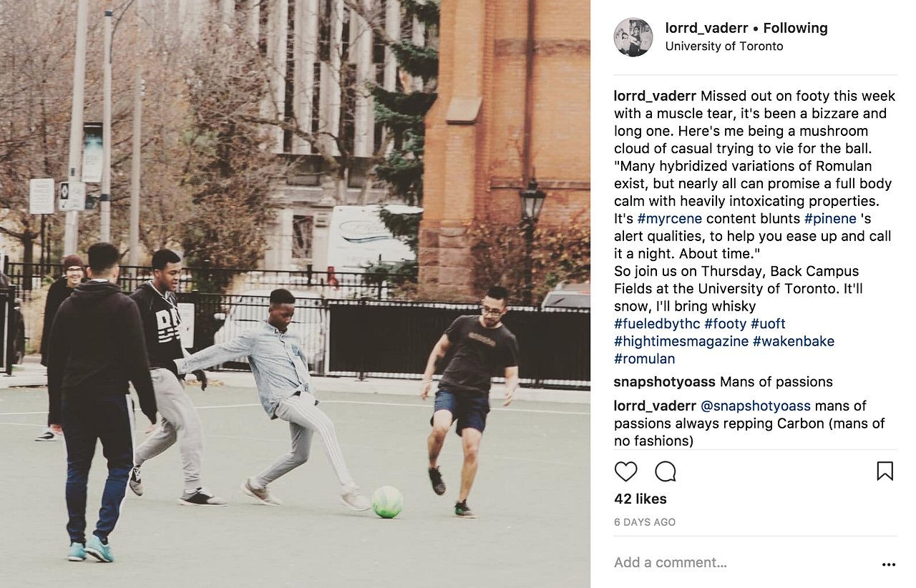916x588 pixels.
Task: Open the #wakenbake hashtag
Action: (793, 341)
